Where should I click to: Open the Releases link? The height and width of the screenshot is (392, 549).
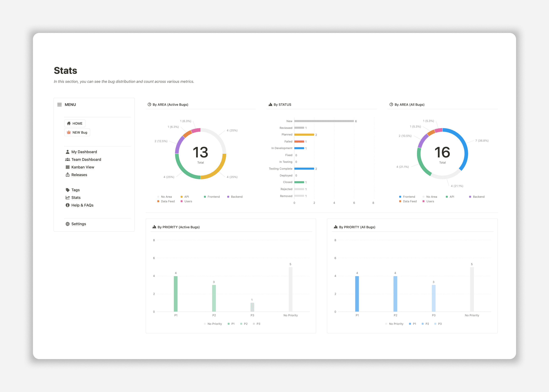[79, 175]
